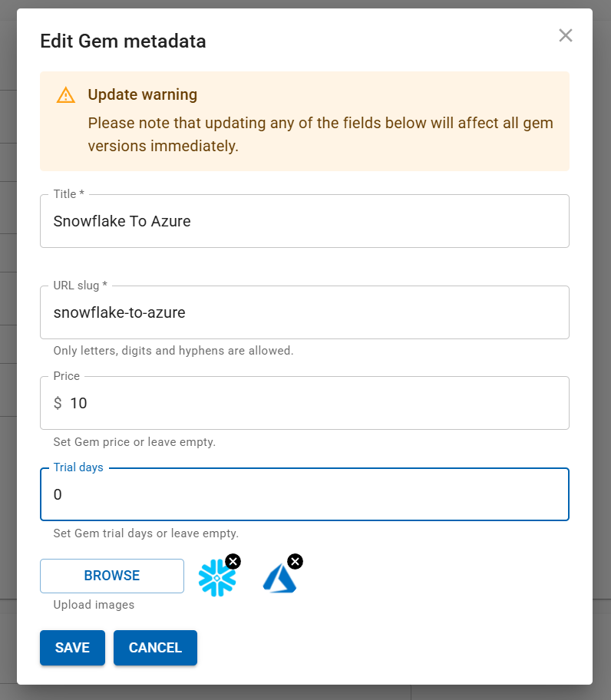Click the Upload images helper text
Screen dimensions: 611x700
pos(94,605)
